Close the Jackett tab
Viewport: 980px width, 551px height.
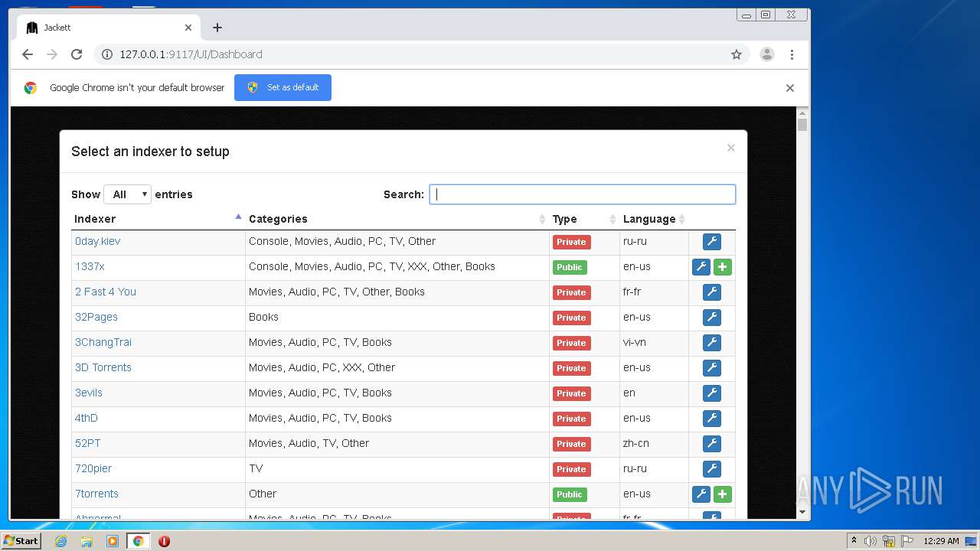[x=188, y=28]
